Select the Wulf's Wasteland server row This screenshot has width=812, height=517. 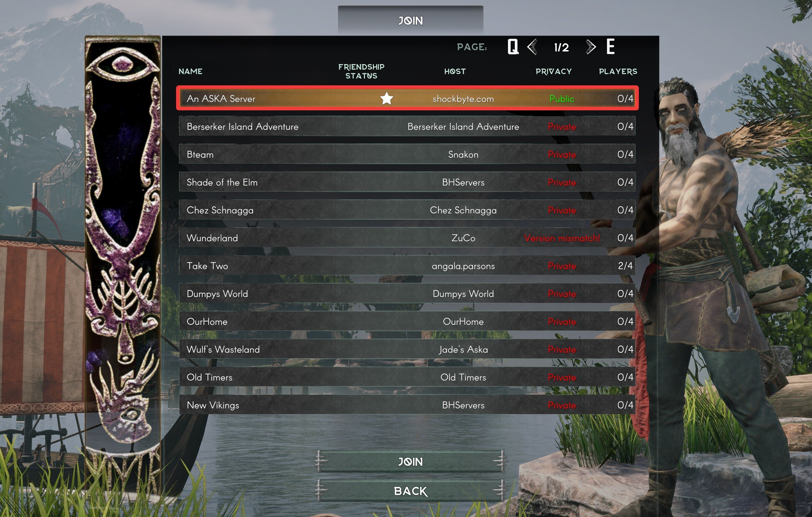point(407,349)
